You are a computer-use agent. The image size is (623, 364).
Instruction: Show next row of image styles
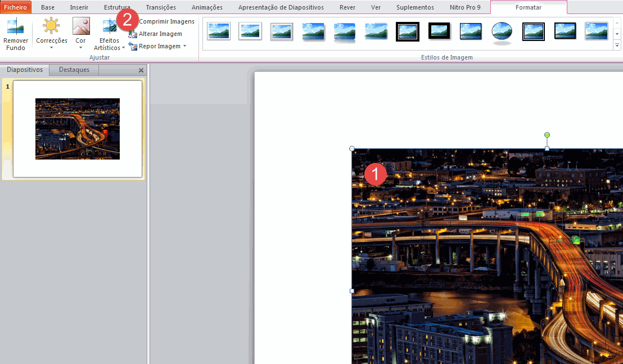click(x=617, y=34)
